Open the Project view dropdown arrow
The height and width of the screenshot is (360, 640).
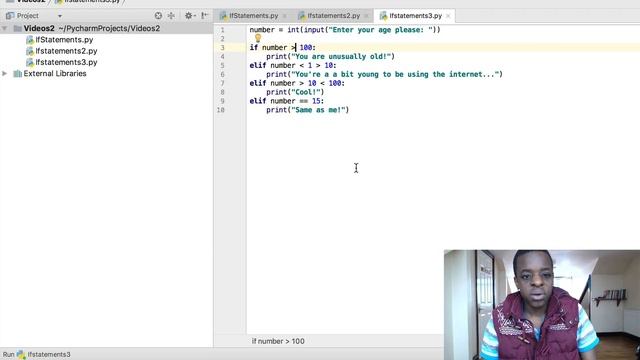click(x=60, y=16)
